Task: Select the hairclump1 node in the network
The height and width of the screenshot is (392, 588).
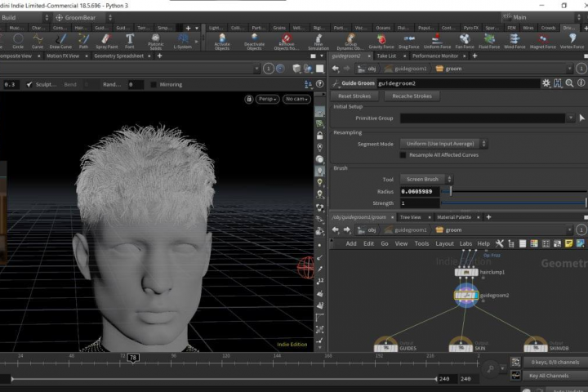Action: click(x=468, y=272)
